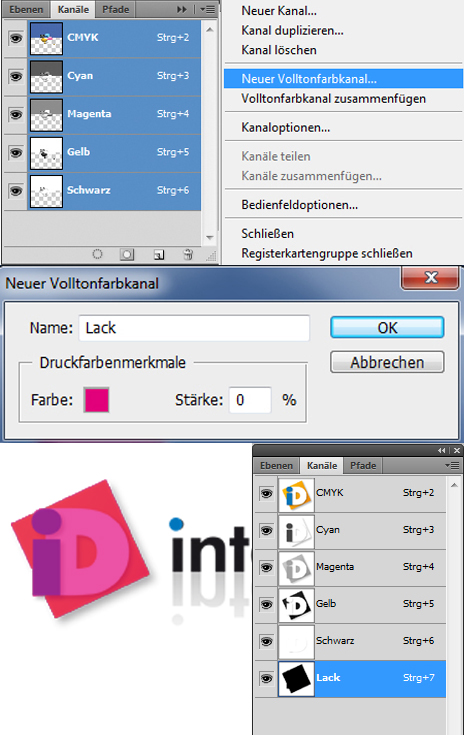The height and width of the screenshot is (735, 464).
Task: Open lower Kanäle panel menu icon
Action: (452, 465)
